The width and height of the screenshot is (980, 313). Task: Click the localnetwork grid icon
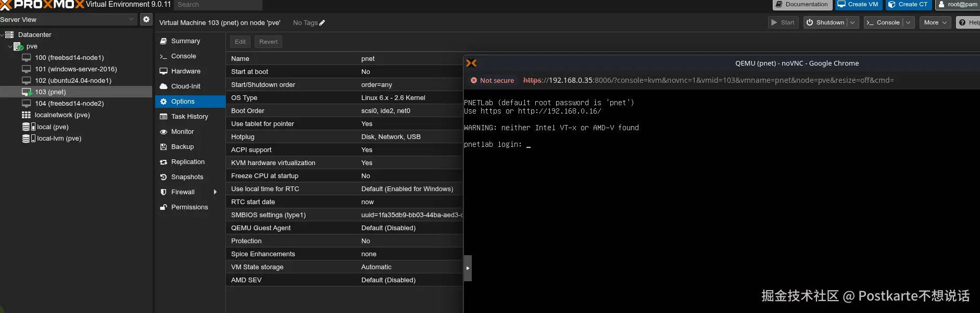tap(26, 115)
